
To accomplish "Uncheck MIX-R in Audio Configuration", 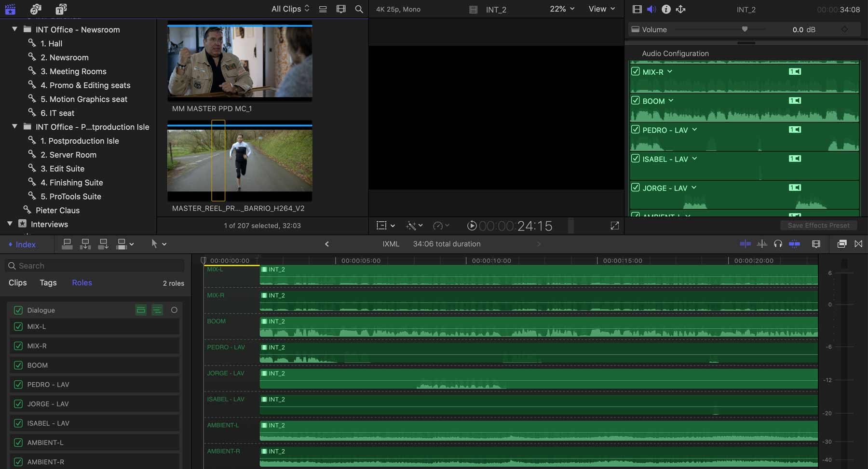I will [636, 71].
